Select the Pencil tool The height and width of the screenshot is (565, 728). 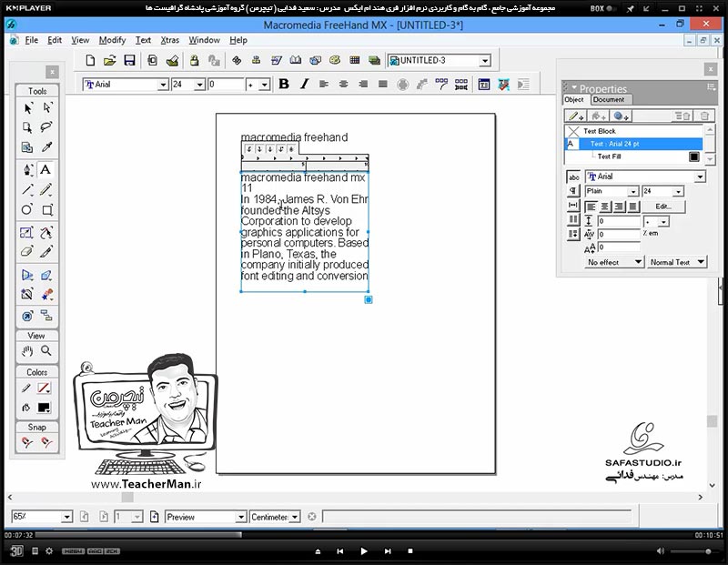tap(46, 189)
